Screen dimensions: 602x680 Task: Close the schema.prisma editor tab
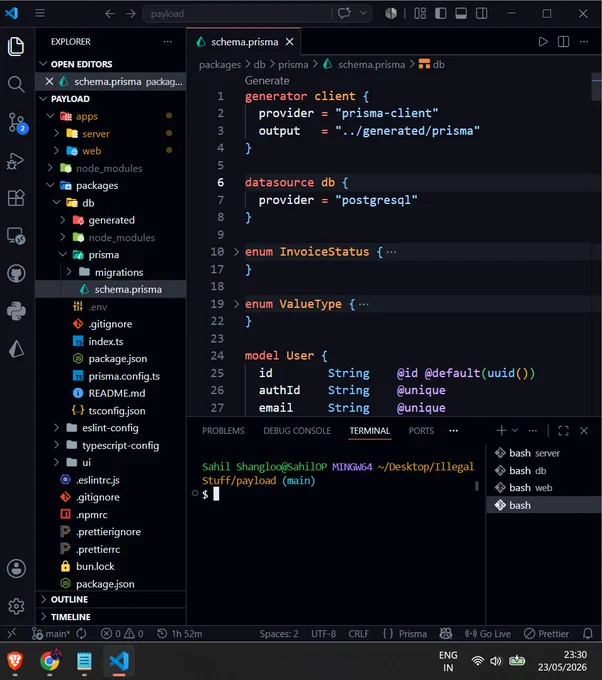(x=289, y=42)
